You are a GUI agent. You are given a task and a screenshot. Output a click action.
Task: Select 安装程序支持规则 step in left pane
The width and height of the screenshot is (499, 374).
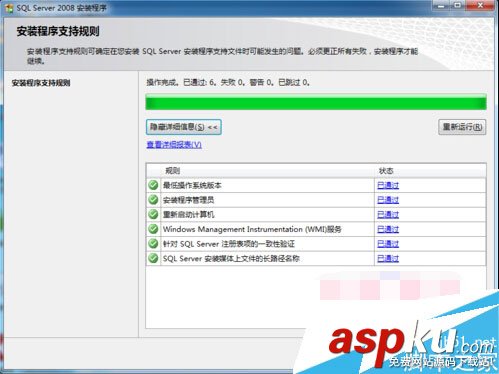(x=41, y=83)
